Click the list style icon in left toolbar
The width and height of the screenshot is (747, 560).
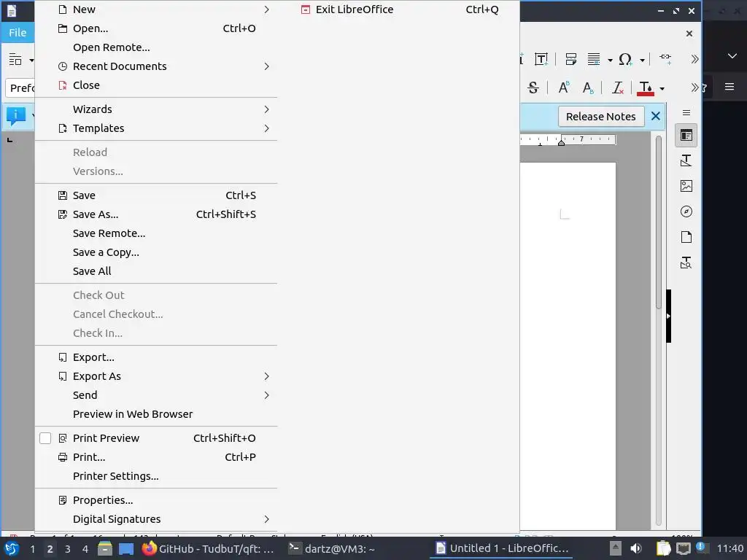pyautogui.click(x=15, y=60)
